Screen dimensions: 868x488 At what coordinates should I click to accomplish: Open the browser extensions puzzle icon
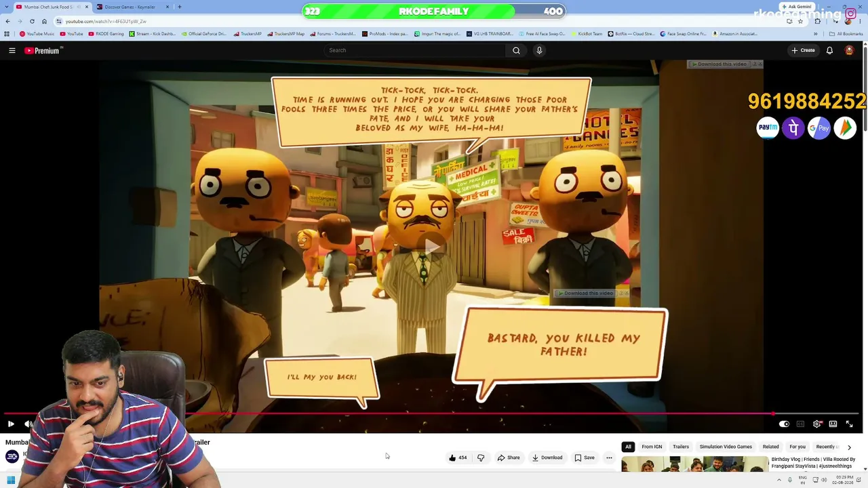(817, 21)
